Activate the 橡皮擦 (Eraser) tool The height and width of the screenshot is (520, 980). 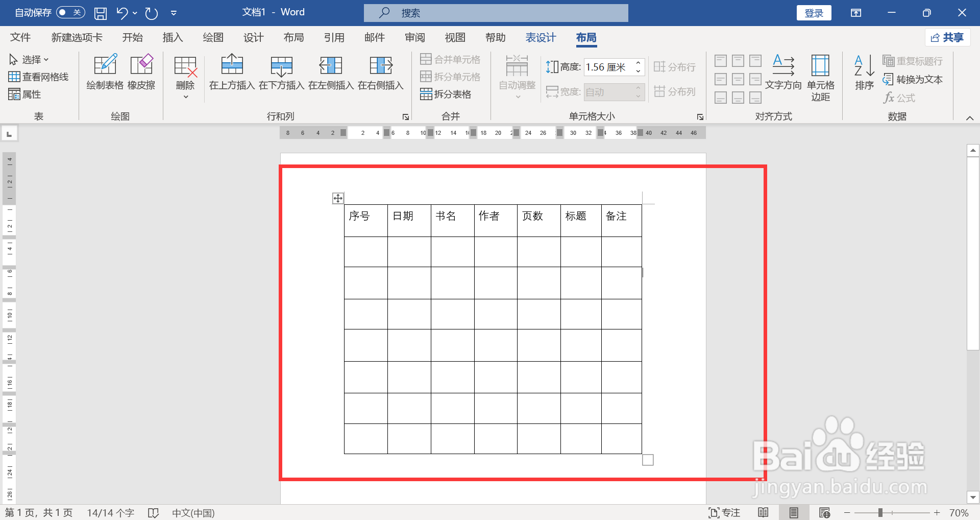[141, 73]
